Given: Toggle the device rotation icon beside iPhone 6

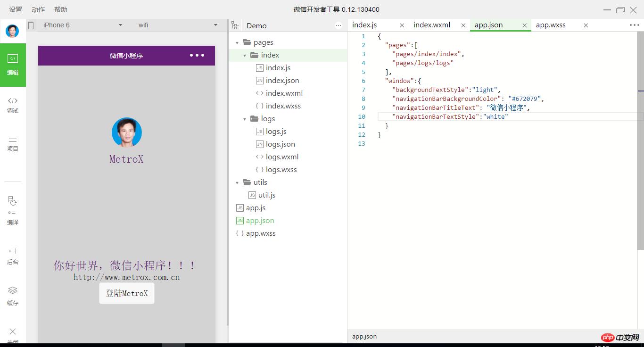Looking at the screenshot, I should pyautogui.click(x=31, y=25).
